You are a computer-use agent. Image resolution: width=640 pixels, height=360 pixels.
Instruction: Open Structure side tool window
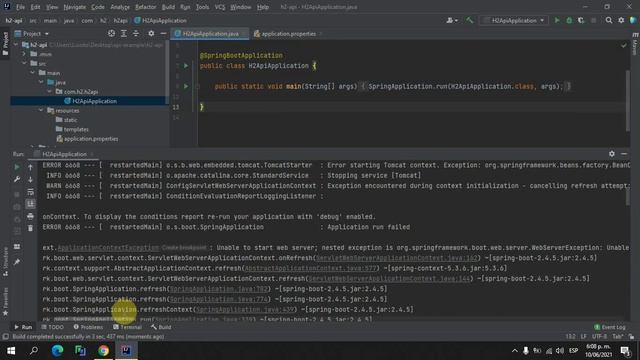pos(5,261)
